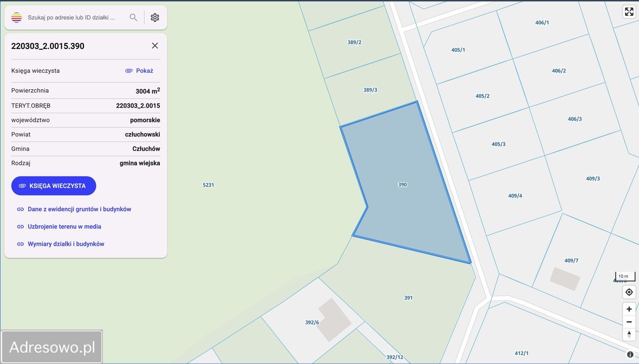Select parcel 405/3 on the map
This screenshot has height=364, width=639.
coord(498,144)
